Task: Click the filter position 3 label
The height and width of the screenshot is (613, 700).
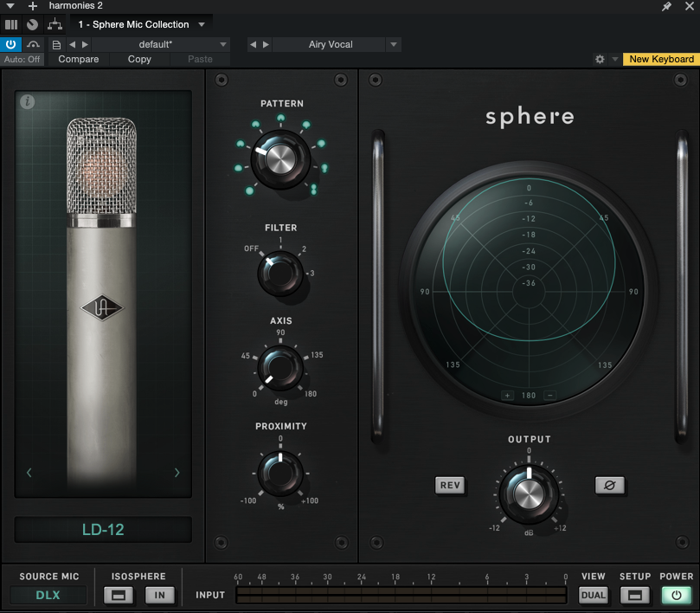Action: [312, 273]
